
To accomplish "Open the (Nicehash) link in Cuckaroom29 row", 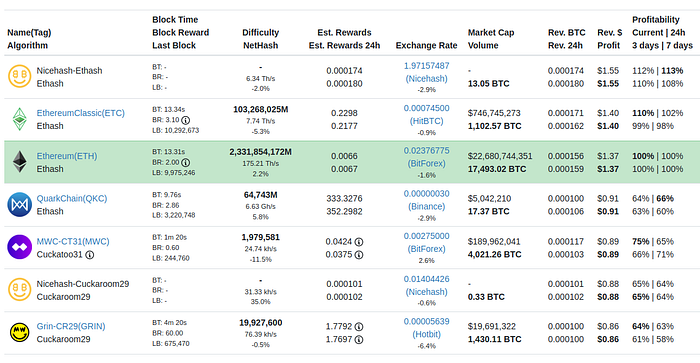I will [426, 292].
